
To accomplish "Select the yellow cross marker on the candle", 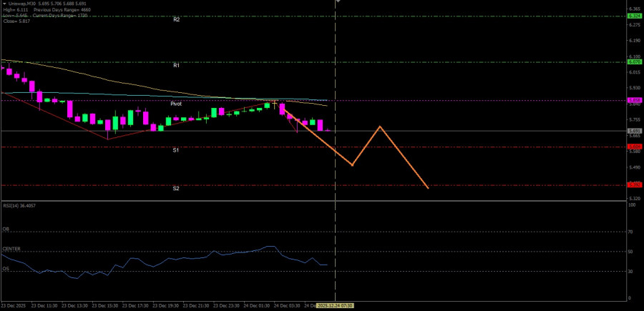I will 274,103.
